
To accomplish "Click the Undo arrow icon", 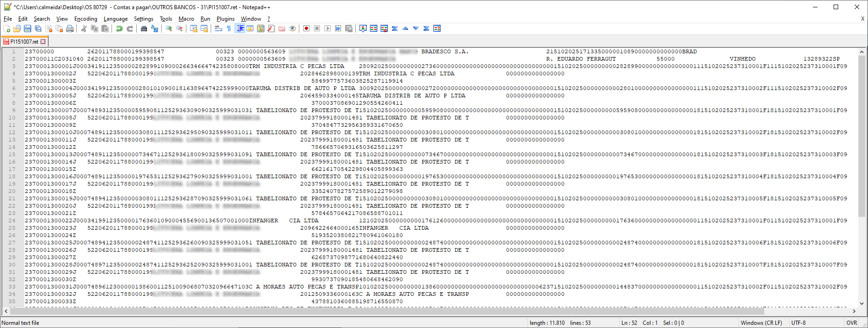I will click(x=119, y=28).
